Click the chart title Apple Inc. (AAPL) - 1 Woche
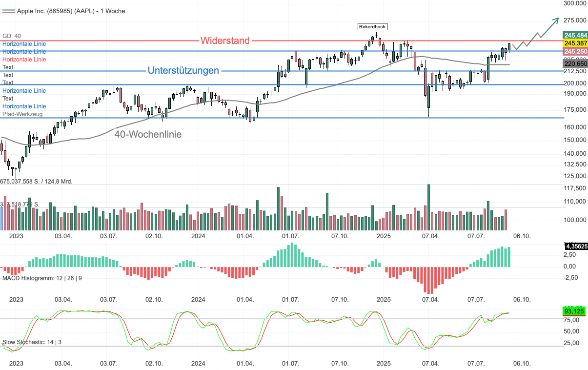This screenshot has width=588, height=370. coord(71,11)
